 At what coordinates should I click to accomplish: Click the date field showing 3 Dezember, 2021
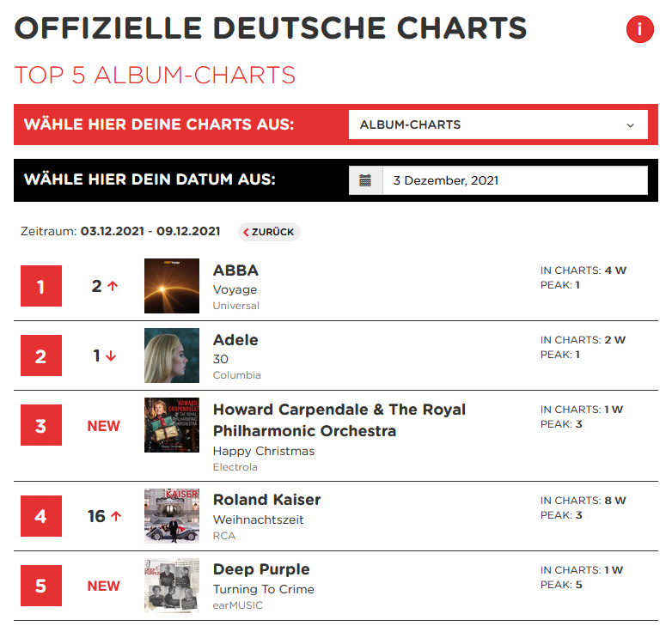click(x=514, y=180)
